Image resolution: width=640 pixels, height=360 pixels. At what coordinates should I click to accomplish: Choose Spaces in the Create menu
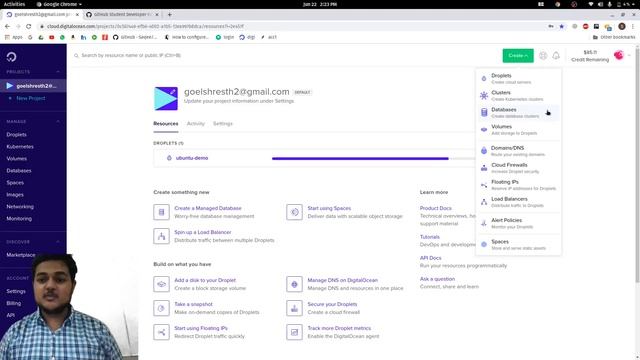click(x=518, y=244)
